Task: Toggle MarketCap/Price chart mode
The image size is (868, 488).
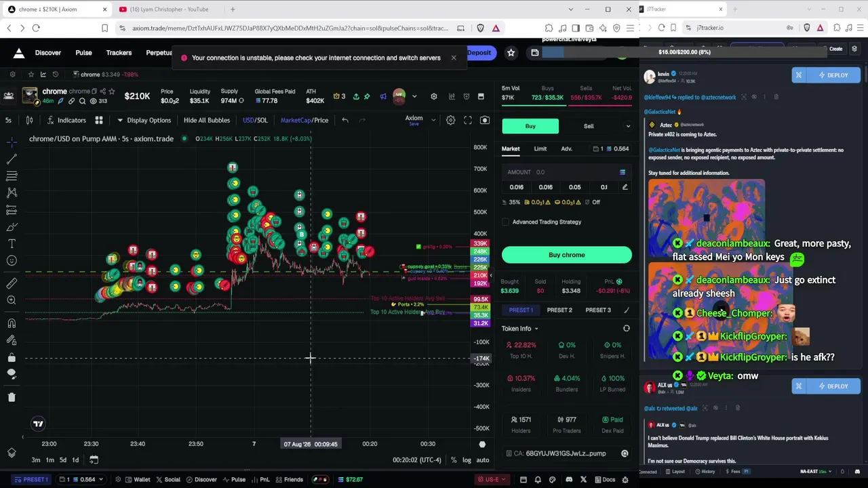Action: pos(304,120)
